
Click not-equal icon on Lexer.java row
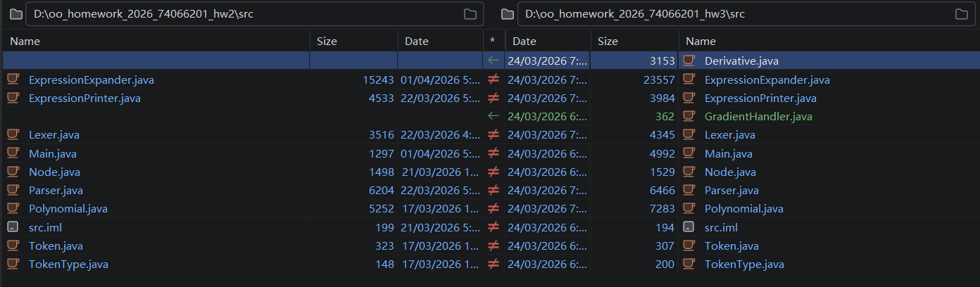coord(494,134)
